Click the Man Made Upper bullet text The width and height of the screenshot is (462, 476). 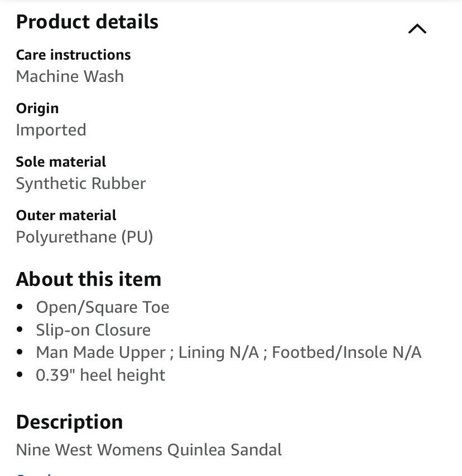tap(100, 352)
